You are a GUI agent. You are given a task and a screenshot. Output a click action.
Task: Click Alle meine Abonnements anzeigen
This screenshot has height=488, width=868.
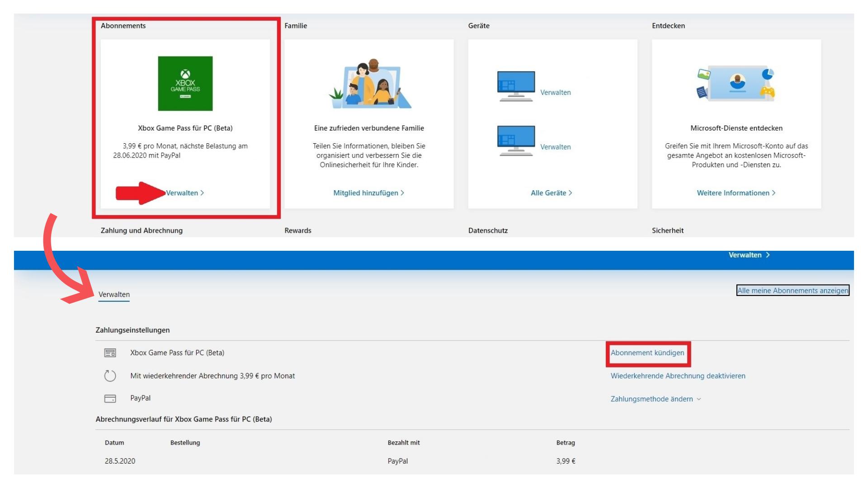pos(793,291)
